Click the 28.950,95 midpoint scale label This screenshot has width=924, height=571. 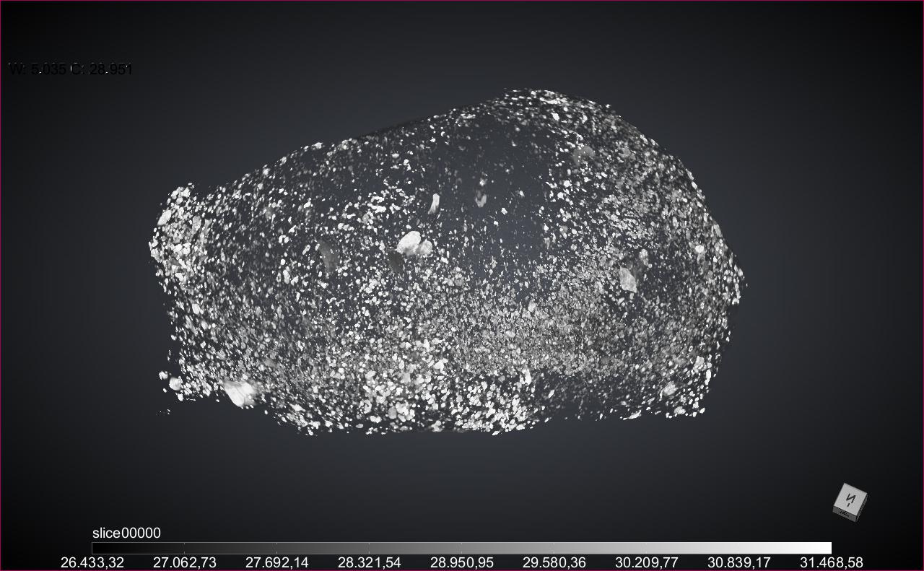pos(461,562)
